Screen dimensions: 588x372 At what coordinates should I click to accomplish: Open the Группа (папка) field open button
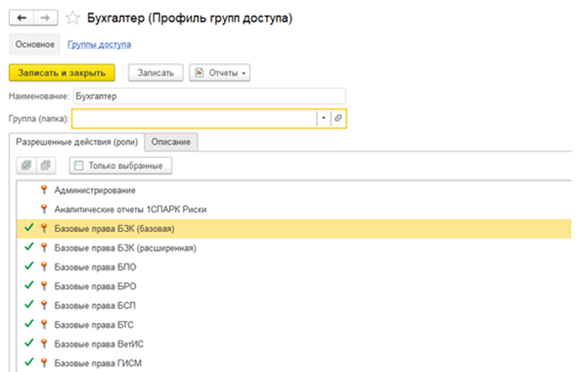[339, 118]
